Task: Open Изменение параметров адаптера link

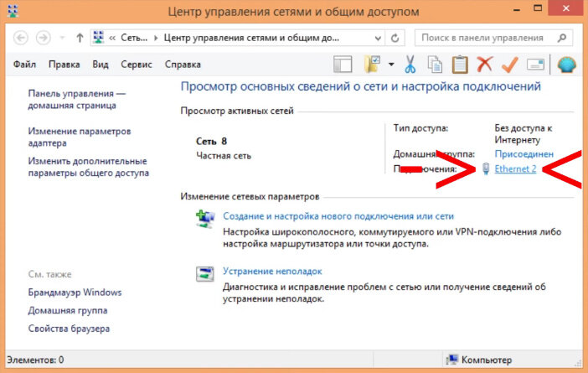Action: [x=80, y=137]
